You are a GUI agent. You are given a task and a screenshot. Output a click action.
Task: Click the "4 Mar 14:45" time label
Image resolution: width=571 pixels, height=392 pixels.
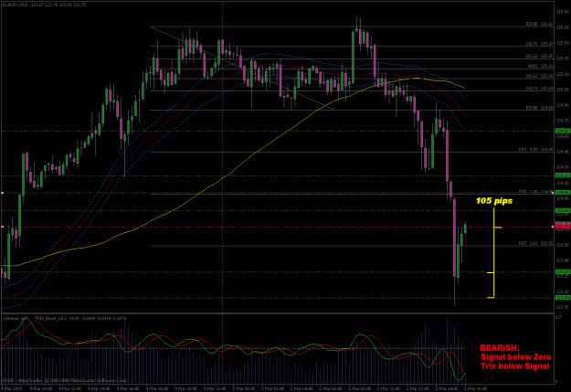click(100, 388)
